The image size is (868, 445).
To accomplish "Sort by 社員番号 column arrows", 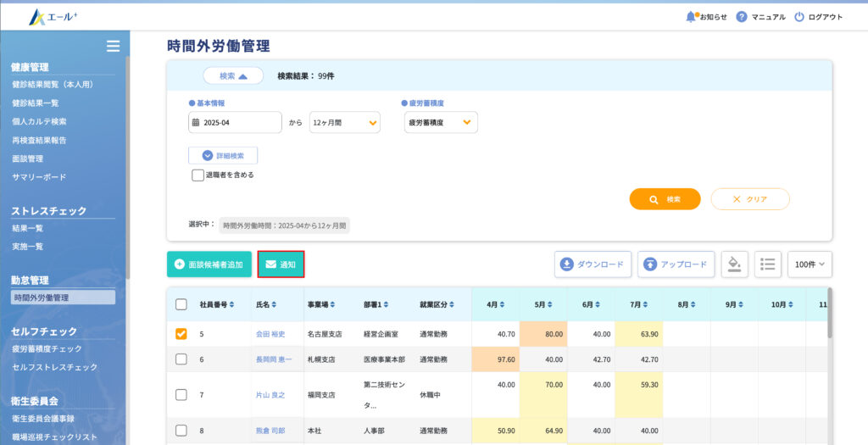I will click(231, 304).
